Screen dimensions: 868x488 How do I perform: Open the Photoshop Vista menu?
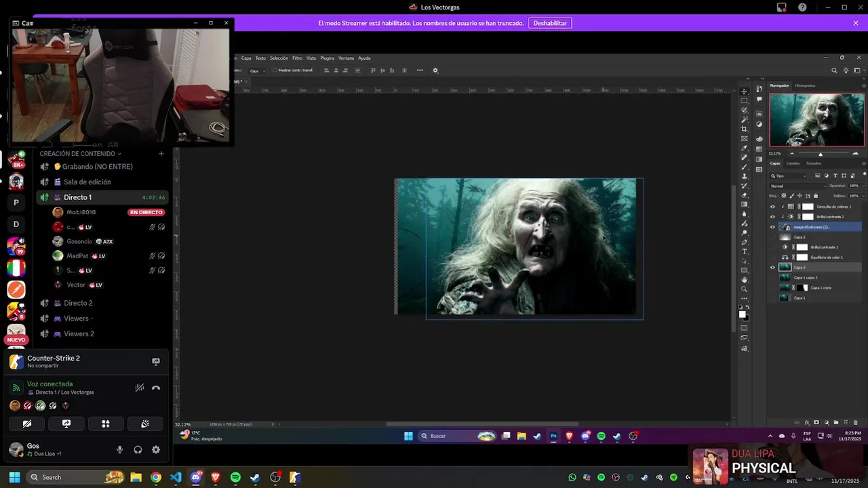[311, 58]
